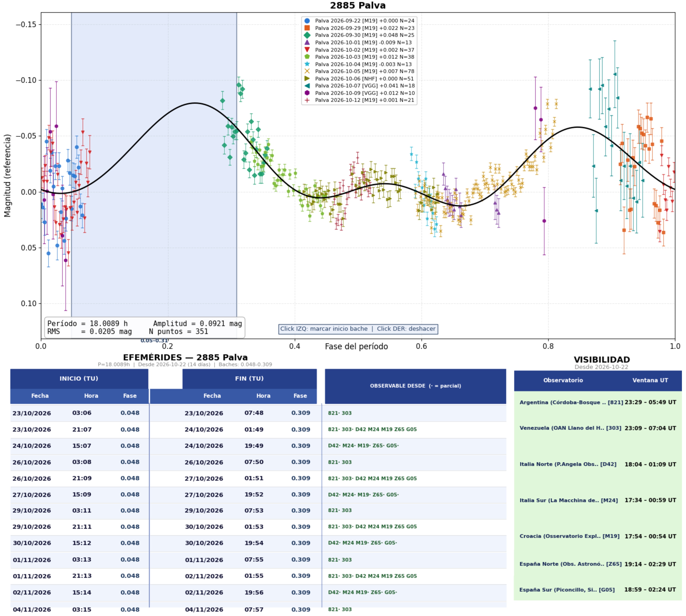Viewport: 686px width, 616px height.
Task: Click the light green pentagon marker for Palva 2026-10-03
Action: 307,57
